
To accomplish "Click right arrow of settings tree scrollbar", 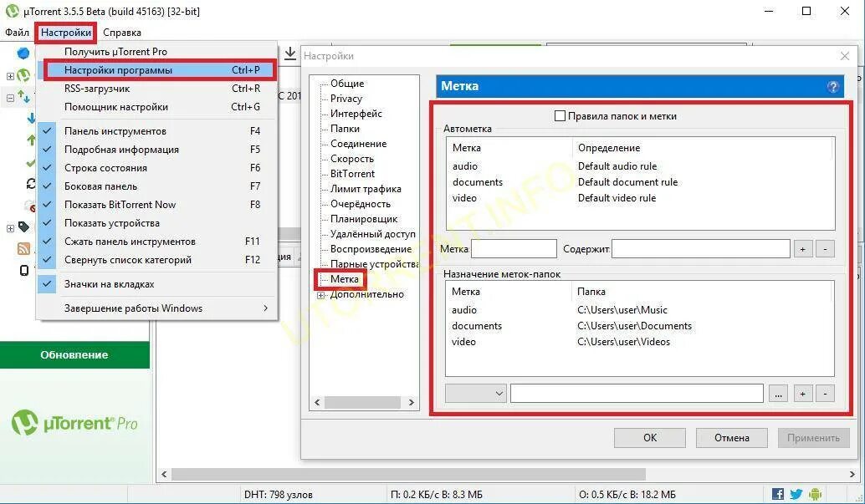I will [x=411, y=403].
